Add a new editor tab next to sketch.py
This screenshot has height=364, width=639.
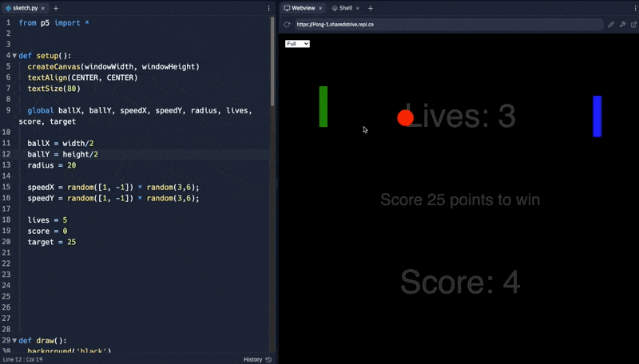[x=56, y=8]
